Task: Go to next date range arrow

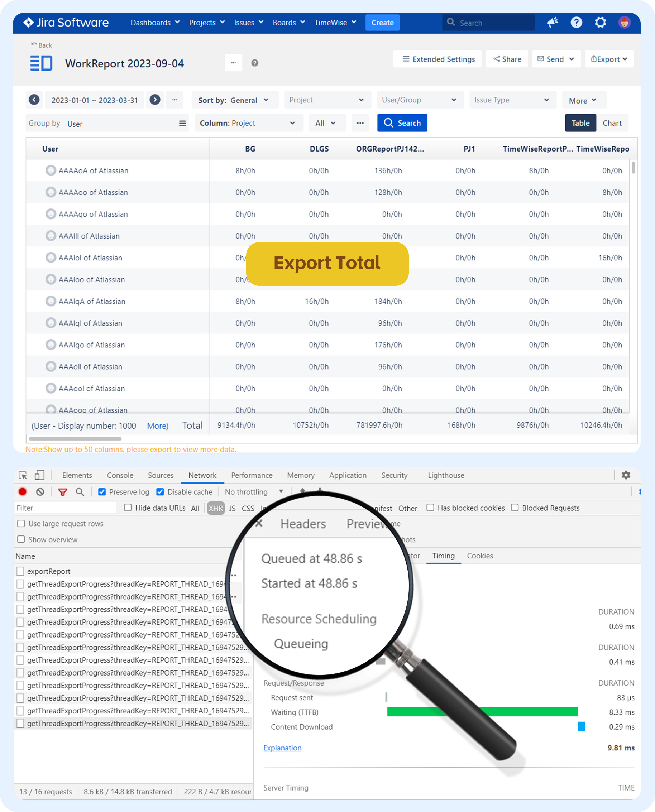Action: (x=155, y=100)
